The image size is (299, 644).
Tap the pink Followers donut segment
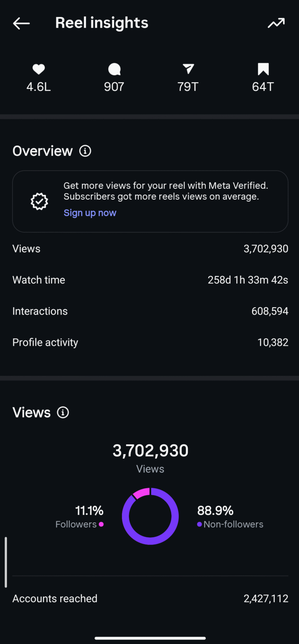click(x=142, y=493)
